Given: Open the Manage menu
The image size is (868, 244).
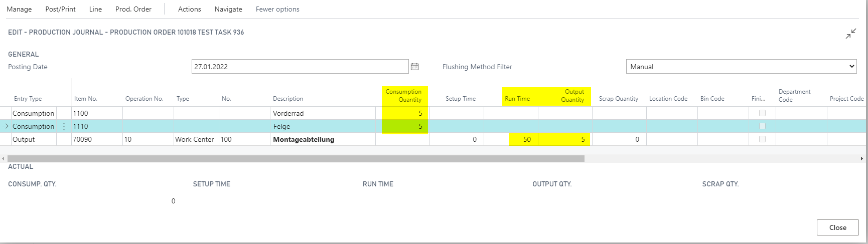Looking at the screenshot, I should 19,9.
